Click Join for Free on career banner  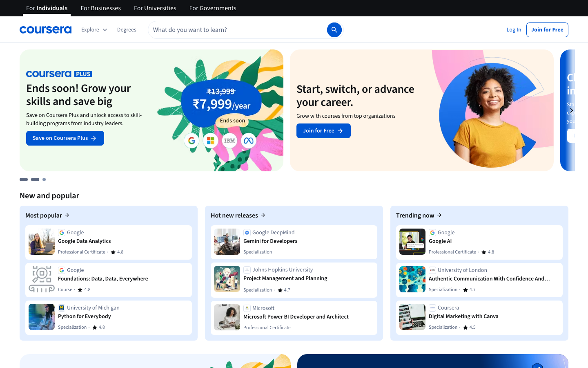323,131
